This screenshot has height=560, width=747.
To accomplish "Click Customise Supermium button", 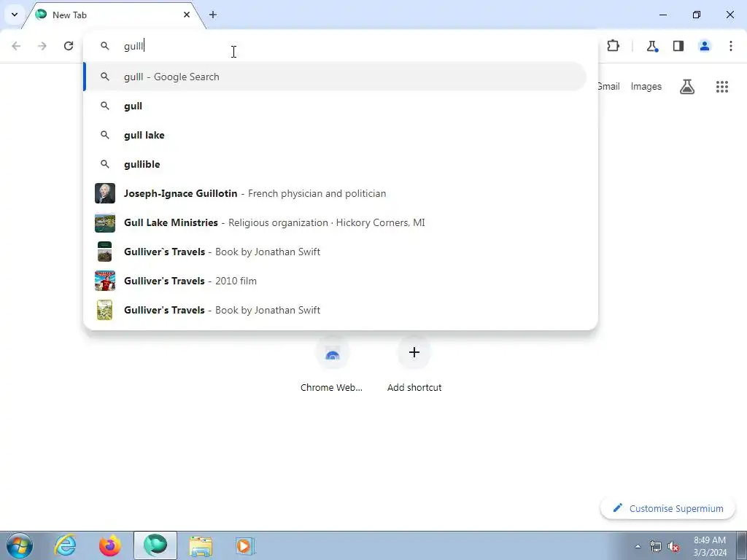I will click(668, 508).
